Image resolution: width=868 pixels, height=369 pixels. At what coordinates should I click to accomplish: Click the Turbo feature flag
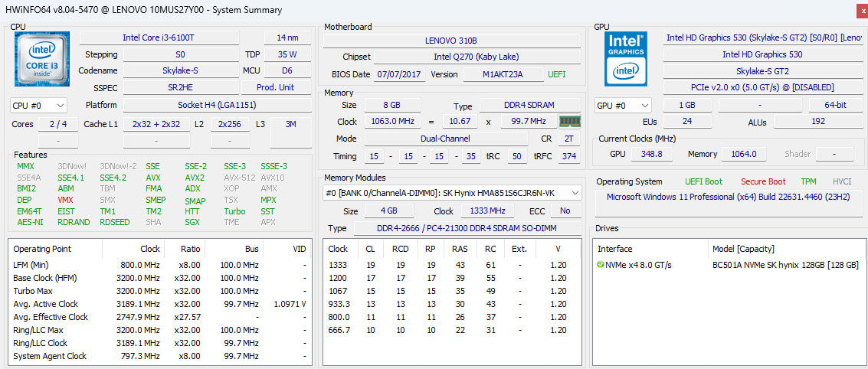coord(234,211)
